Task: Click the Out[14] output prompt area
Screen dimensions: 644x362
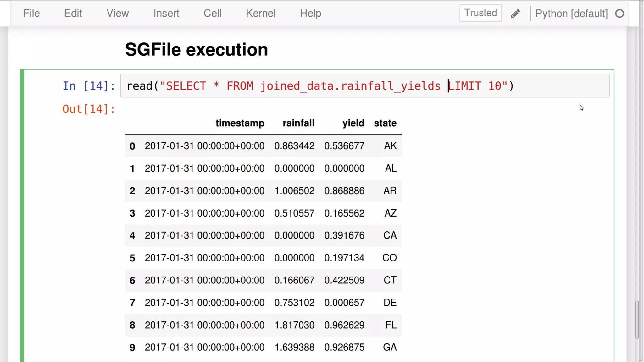Action: [x=89, y=109]
